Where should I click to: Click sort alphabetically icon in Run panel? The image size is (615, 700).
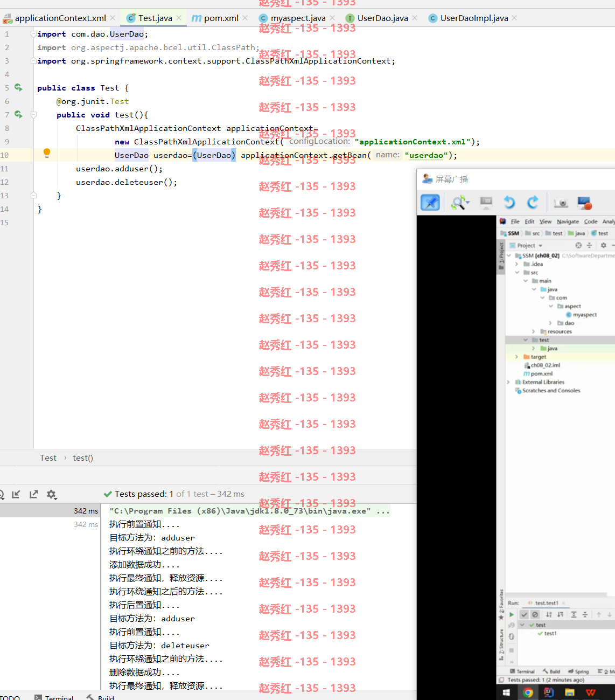point(549,614)
